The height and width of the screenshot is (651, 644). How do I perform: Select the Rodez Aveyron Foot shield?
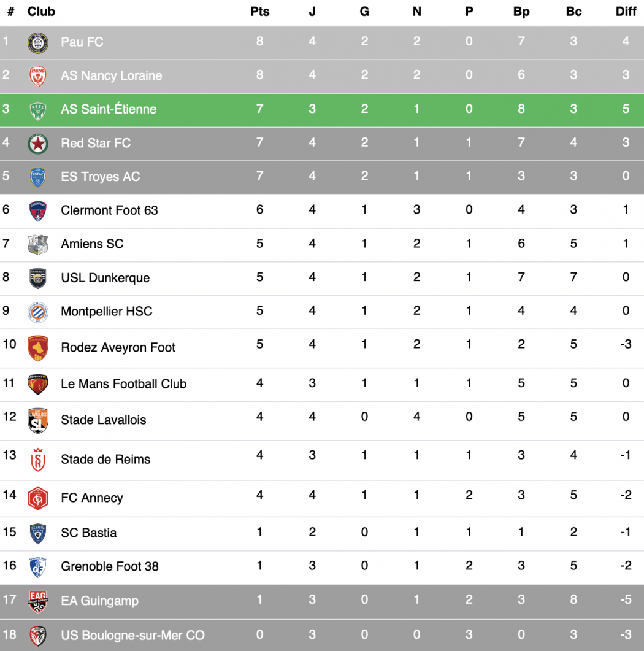pos(38,348)
